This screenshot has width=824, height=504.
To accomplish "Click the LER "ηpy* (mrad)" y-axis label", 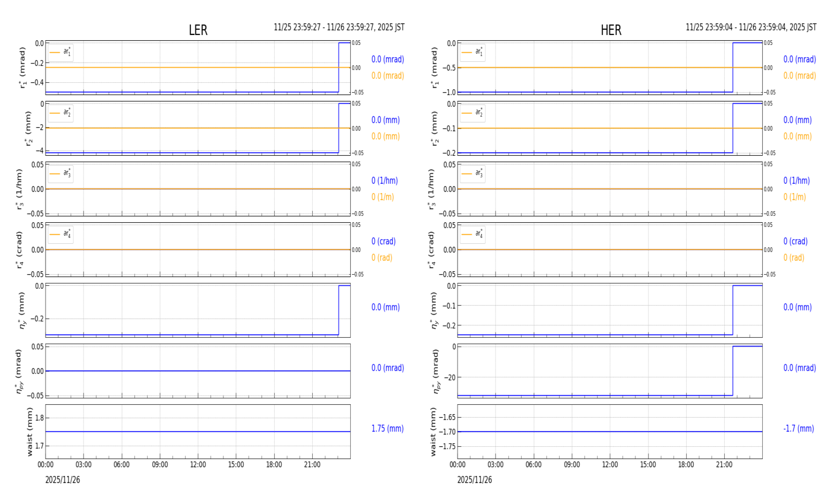I will point(19,371).
